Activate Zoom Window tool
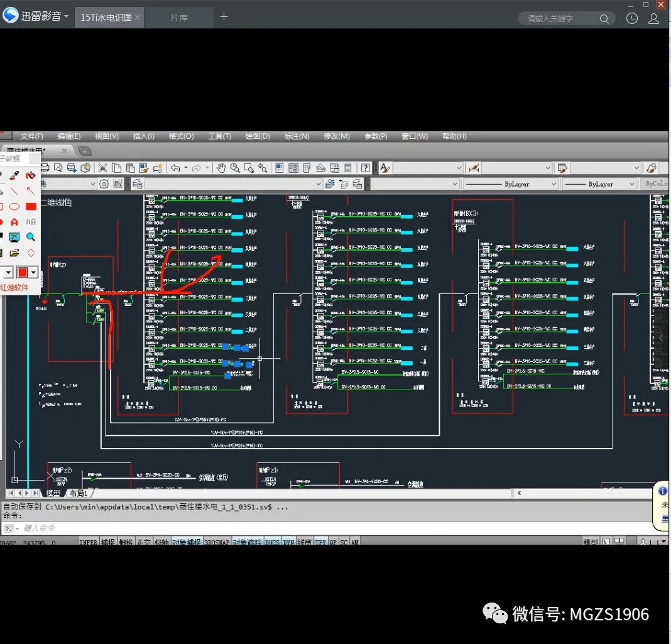 249,168
